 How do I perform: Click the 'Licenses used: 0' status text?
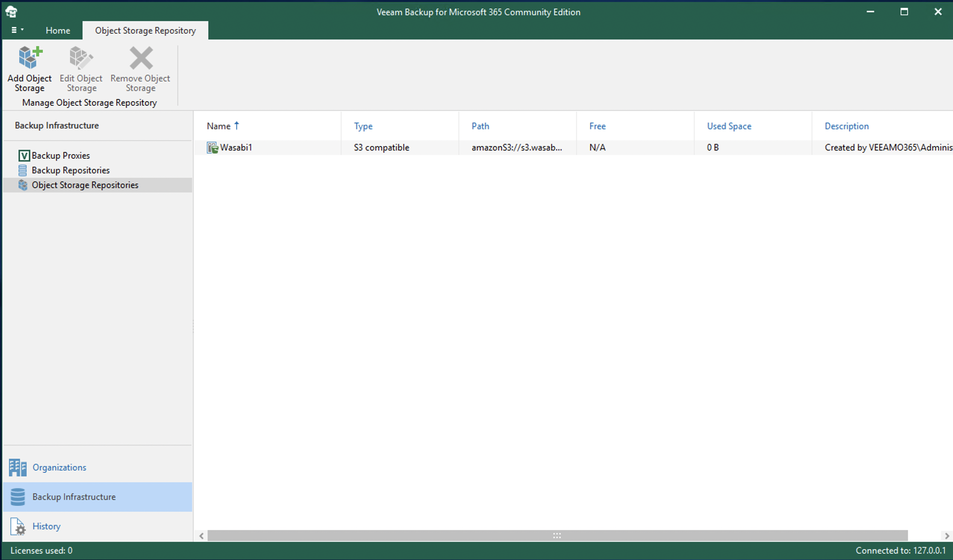41,550
